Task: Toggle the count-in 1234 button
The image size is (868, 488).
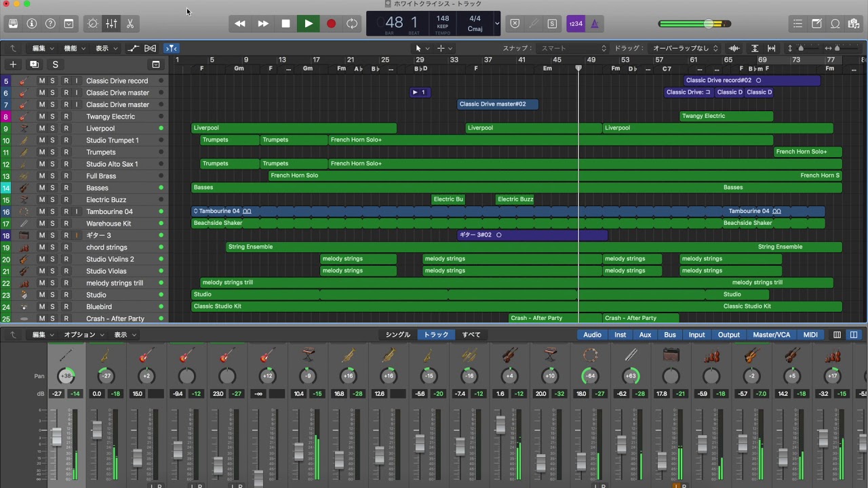Action: 575,24
